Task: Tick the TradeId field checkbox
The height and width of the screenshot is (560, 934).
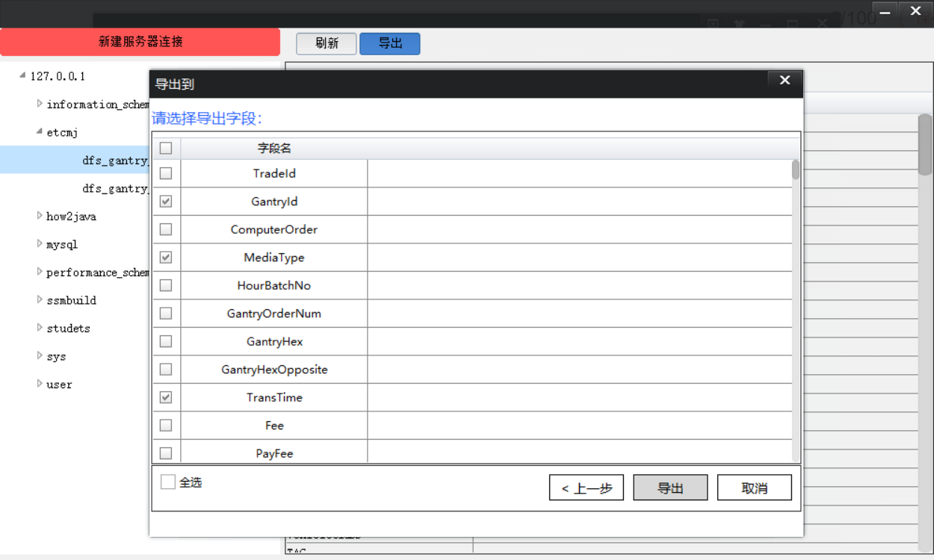Action: pyautogui.click(x=166, y=173)
